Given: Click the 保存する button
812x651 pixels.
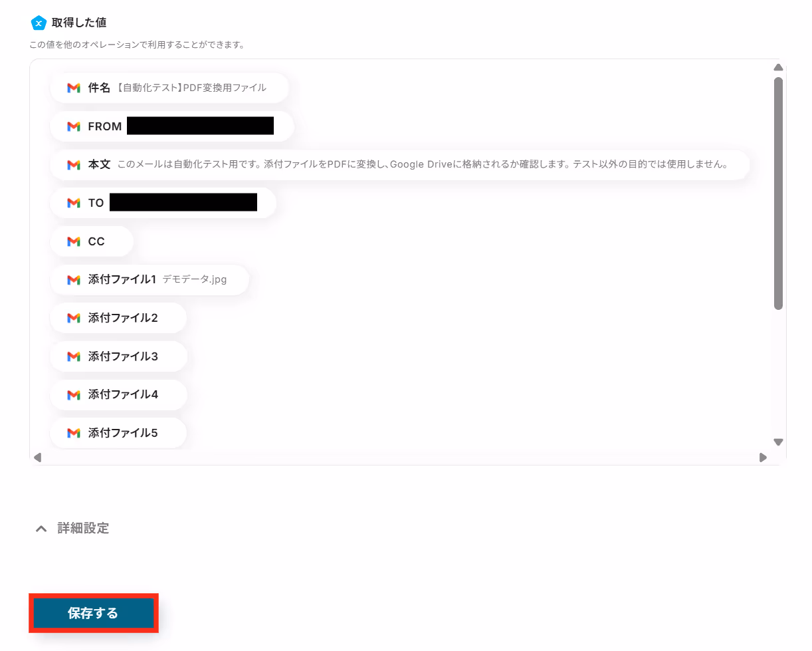Looking at the screenshot, I should tap(93, 613).
